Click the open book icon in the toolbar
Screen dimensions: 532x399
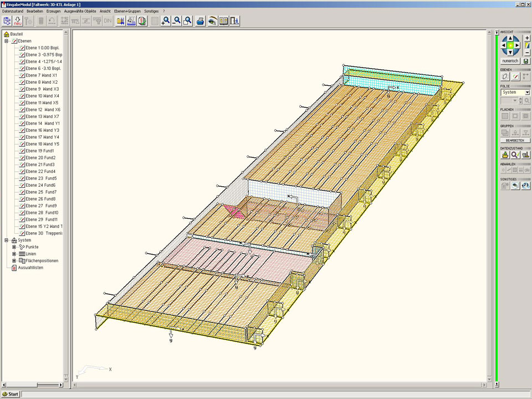[223, 21]
